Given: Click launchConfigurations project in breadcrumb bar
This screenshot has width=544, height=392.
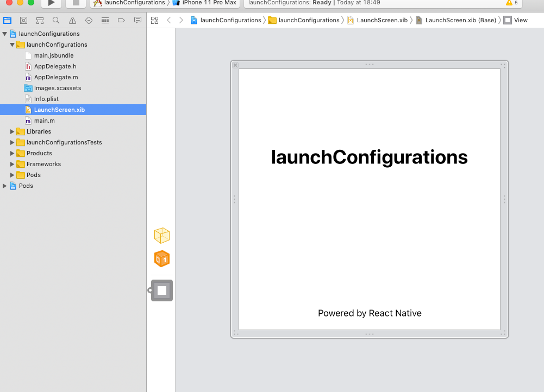Looking at the screenshot, I should (x=226, y=21).
